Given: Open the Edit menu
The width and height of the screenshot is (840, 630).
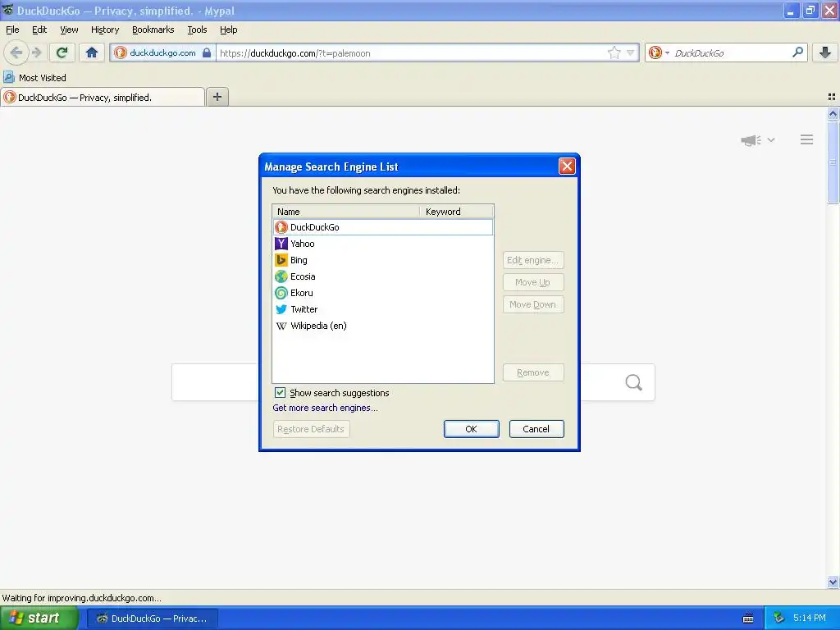Looking at the screenshot, I should tap(39, 30).
